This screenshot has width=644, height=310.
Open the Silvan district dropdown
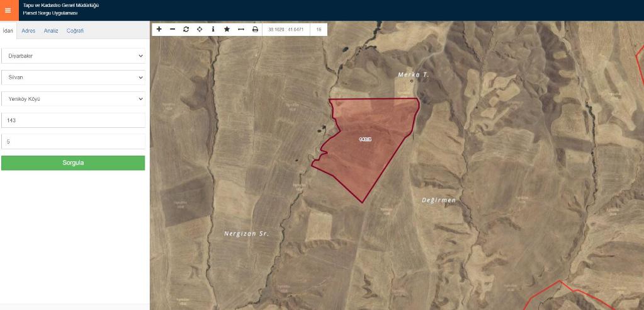coord(73,77)
